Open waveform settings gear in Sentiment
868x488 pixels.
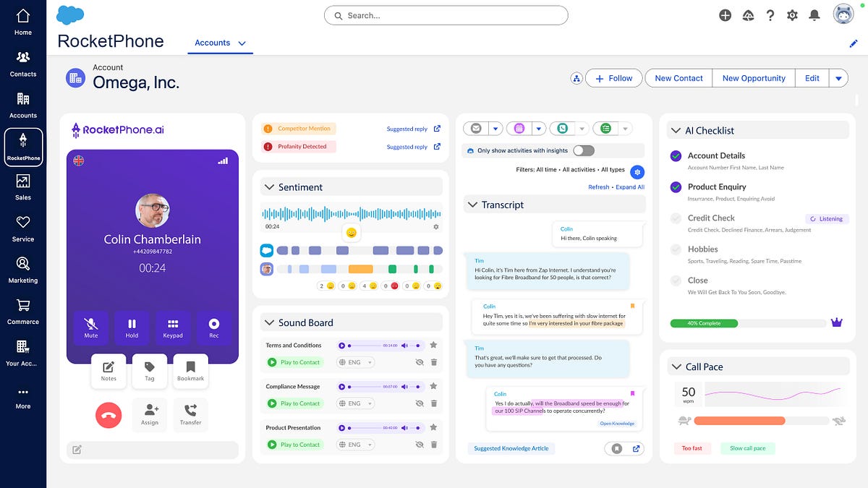click(435, 226)
